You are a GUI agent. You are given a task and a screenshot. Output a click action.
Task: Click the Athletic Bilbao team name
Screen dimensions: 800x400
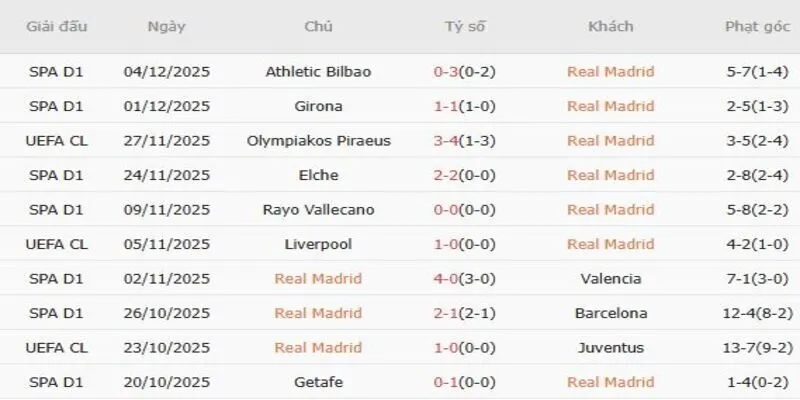[x=318, y=72]
